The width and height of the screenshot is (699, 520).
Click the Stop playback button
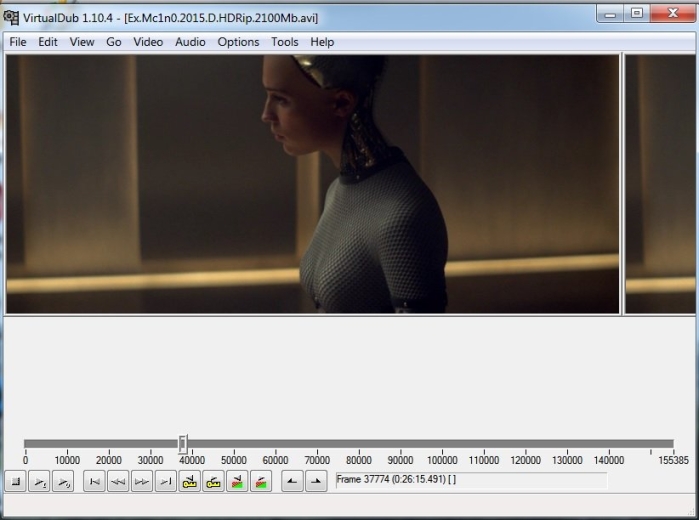click(16, 482)
